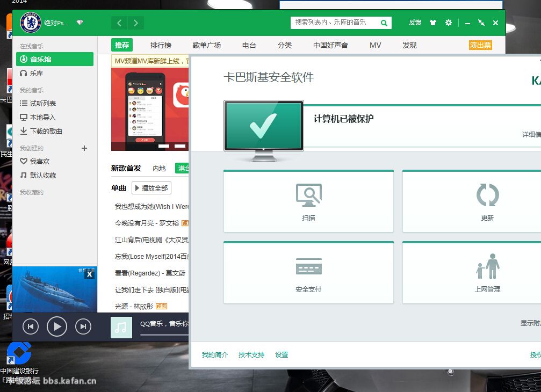The height and width of the screenshot is (392, 541).
Task: Open the 发现 tab
Action: [409, 45]
